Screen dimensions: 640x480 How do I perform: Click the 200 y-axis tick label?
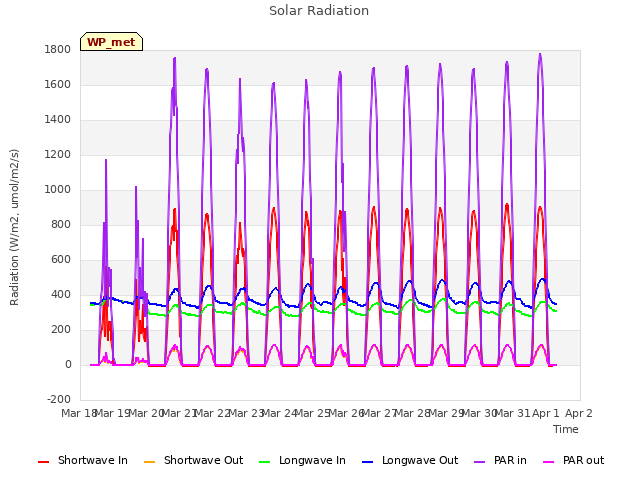click(x=61, y=330)
